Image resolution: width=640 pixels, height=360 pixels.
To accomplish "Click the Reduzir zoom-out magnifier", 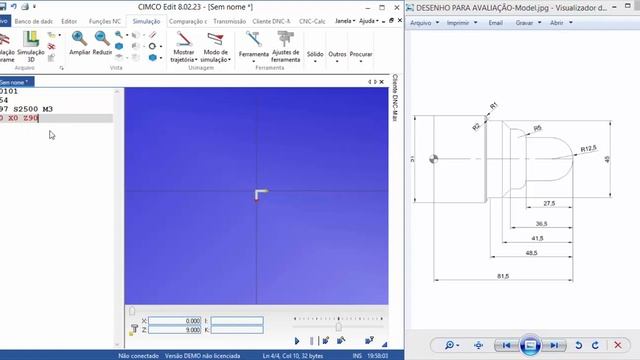I will [x=102, y=43].
